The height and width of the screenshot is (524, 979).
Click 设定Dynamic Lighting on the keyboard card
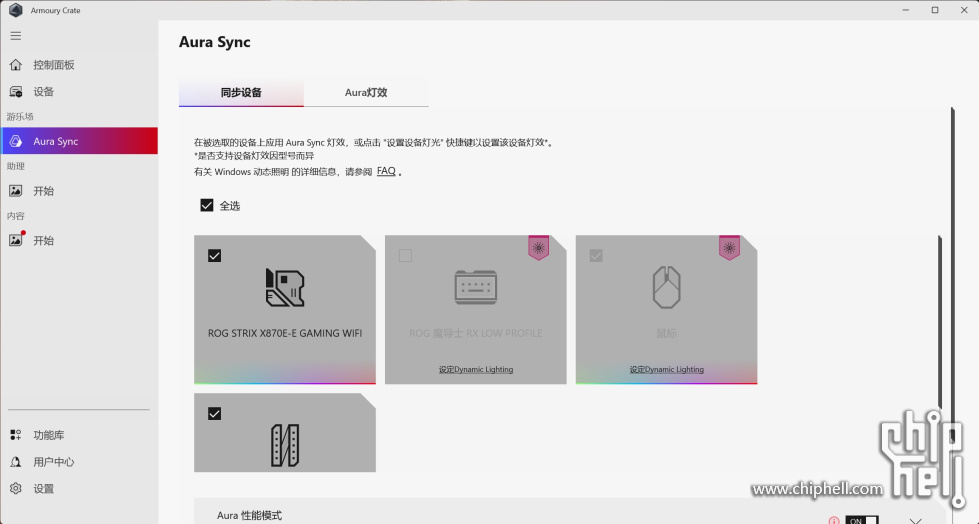coord(476,369)
